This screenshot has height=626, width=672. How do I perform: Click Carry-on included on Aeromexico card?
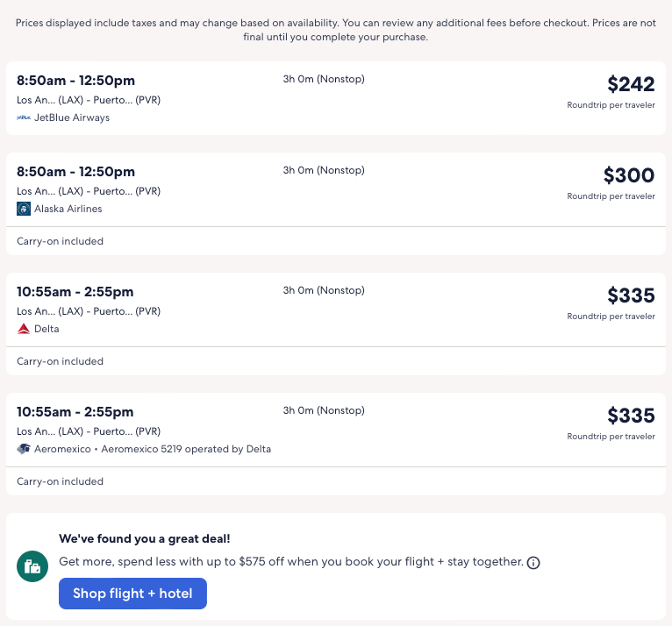[x=60, y=481]
